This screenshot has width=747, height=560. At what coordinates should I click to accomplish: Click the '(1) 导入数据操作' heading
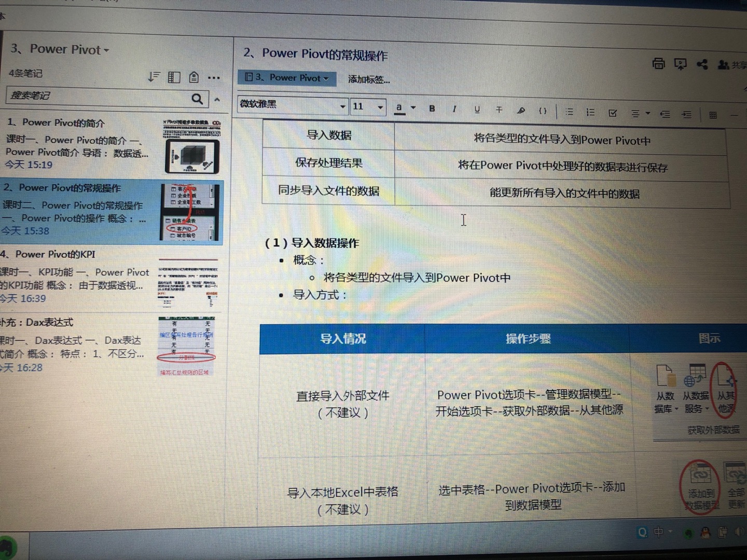coord(312,243)
